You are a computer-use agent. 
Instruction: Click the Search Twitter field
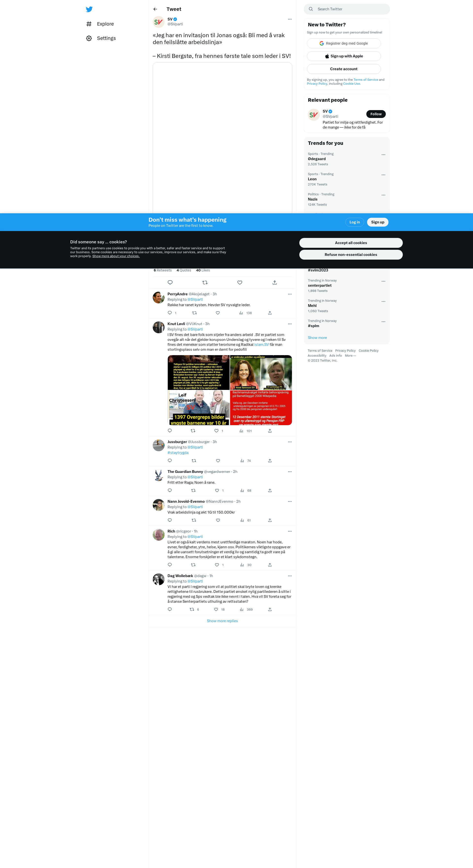click(351, 9)
